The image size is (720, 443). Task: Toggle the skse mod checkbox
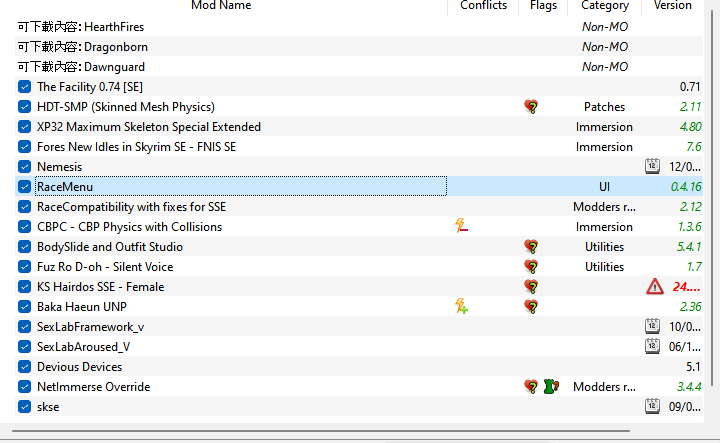[24, 407]
